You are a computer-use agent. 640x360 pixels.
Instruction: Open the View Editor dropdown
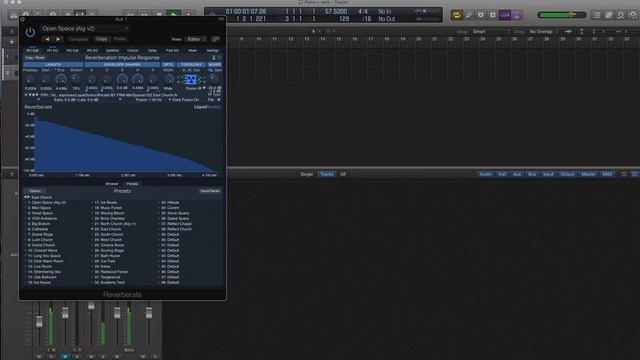(196, 39)
